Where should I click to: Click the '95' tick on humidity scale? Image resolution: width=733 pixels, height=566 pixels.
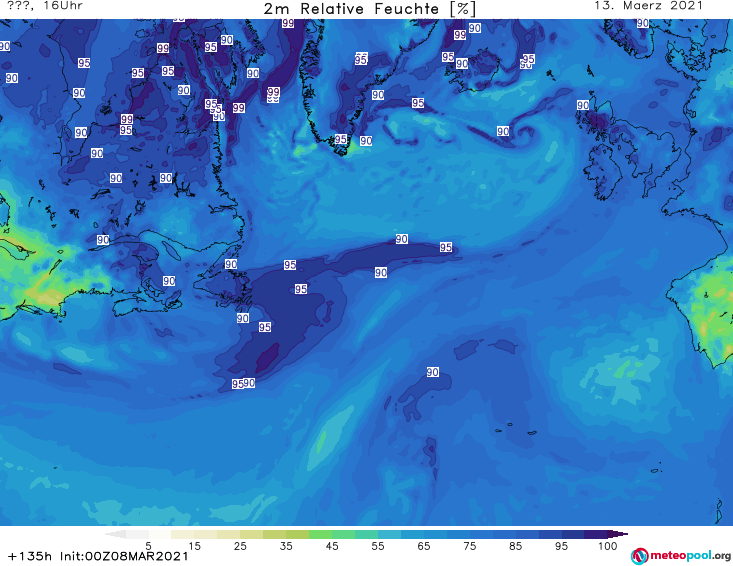pos(561,546)
